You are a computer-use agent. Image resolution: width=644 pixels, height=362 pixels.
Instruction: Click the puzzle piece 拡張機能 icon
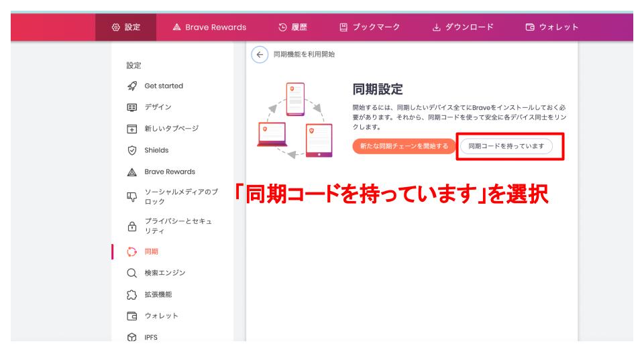132,295
